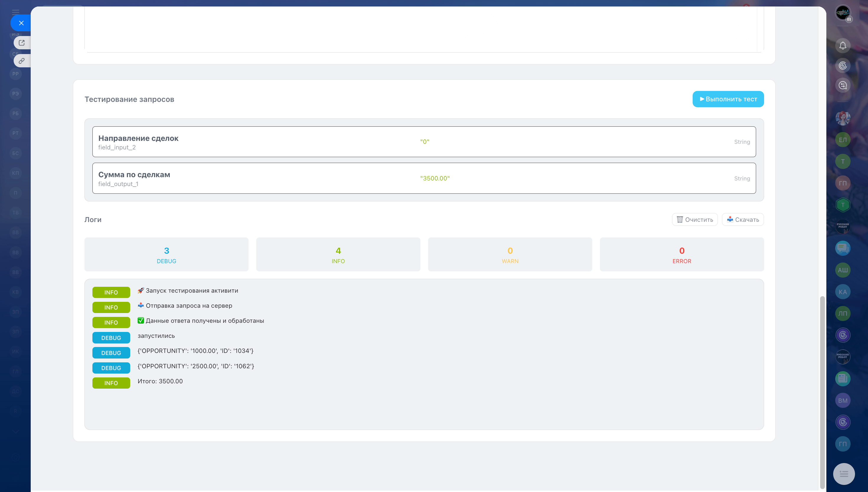Click the blue close slider X button
Viewport: 868px width, 492px height.
(21, 23)
